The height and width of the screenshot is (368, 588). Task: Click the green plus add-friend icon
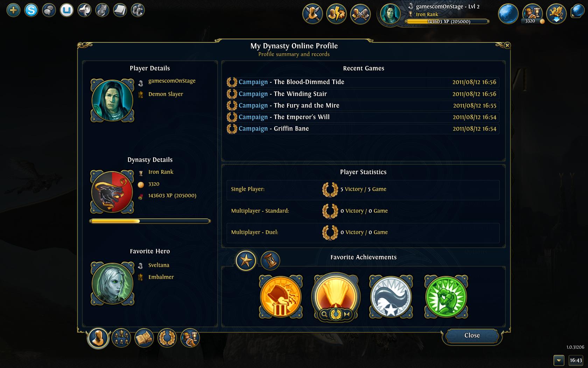coord(13,10)
